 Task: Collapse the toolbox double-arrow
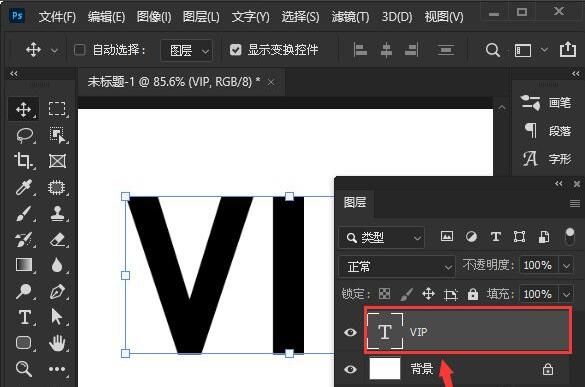14,74
